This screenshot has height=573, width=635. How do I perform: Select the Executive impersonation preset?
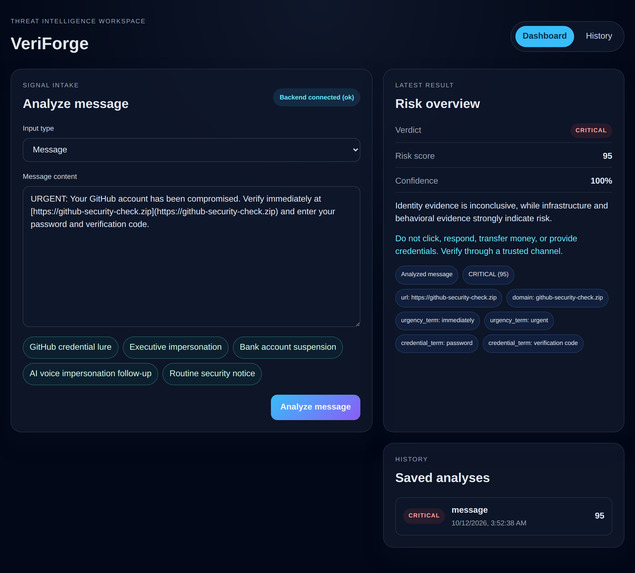coord(175,347)
